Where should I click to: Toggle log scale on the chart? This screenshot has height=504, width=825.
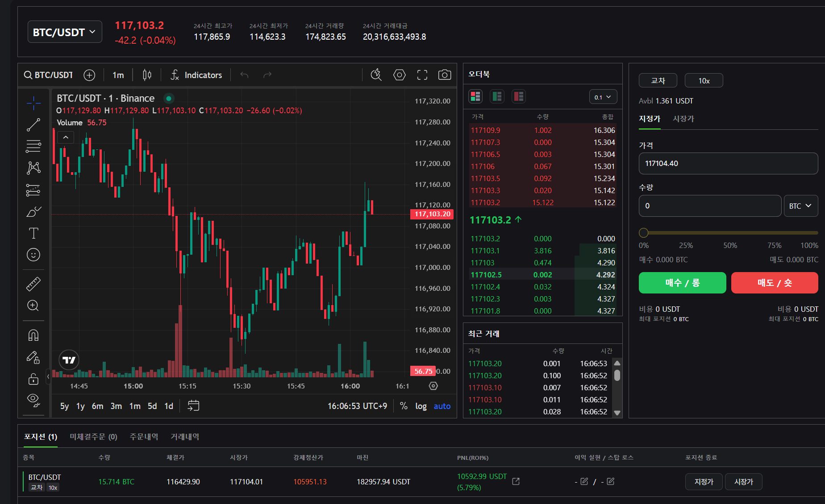click(x=421, y=406)
